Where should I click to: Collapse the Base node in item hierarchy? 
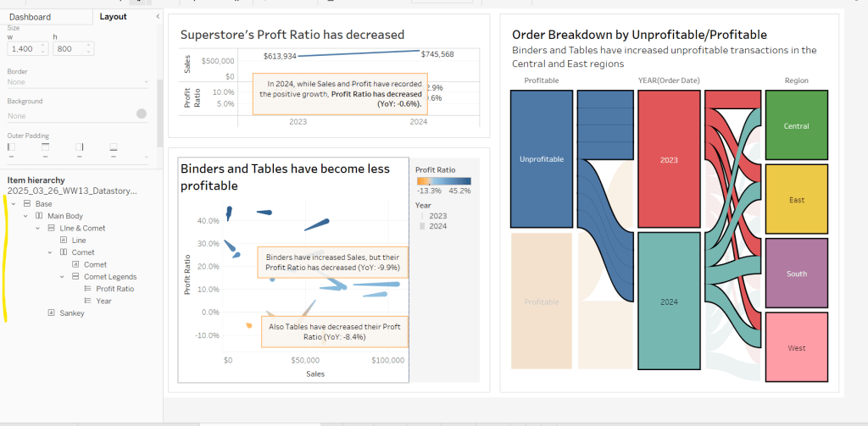coord(14,204)
